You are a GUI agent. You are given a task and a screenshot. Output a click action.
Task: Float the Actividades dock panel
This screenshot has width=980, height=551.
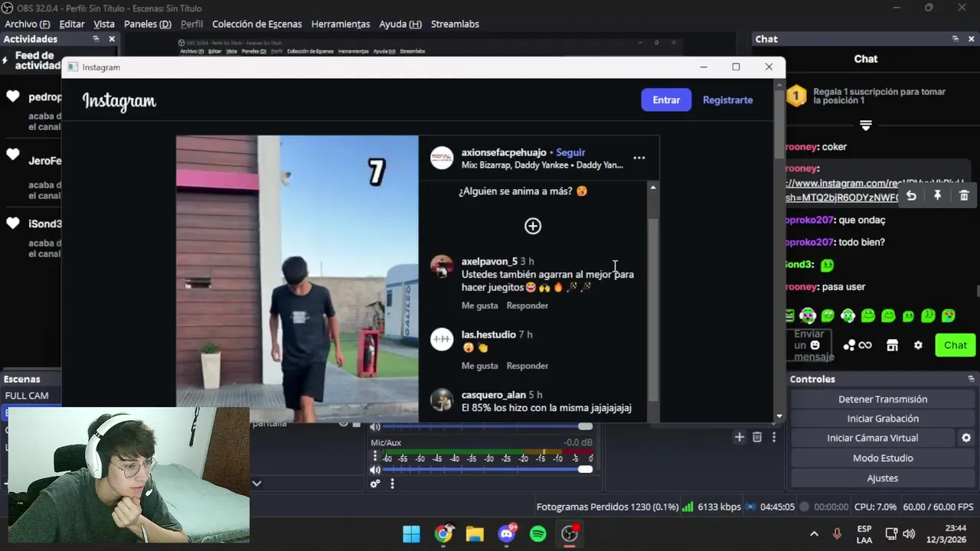point(96,39)
